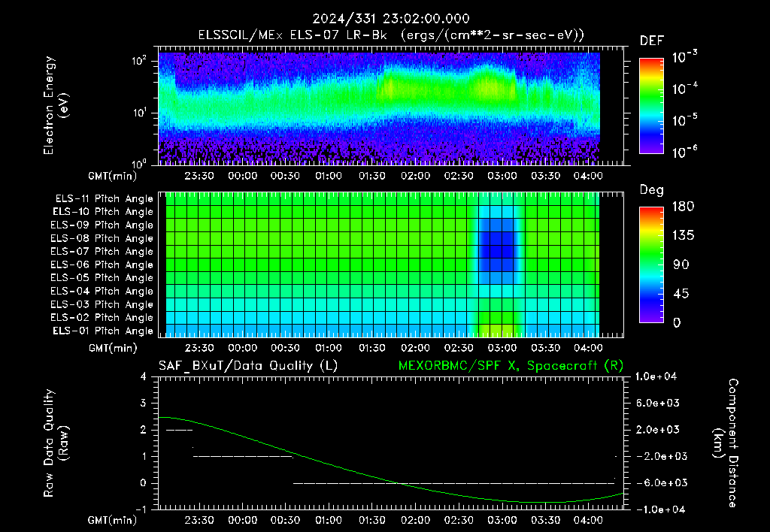The image size is (770, 532).
Task: Click the GMT(min) label under the spectrogram
Action: coord(113,176)
